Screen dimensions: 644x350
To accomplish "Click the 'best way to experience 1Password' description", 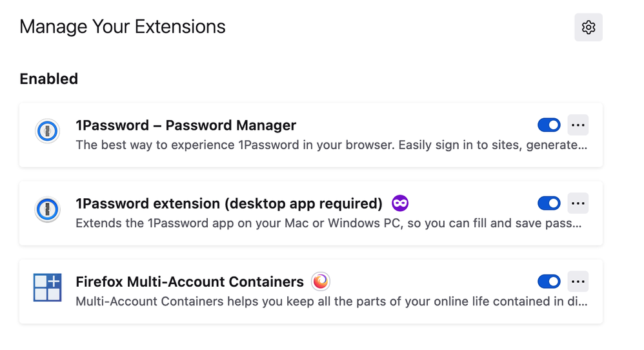I will click(331, 145).
